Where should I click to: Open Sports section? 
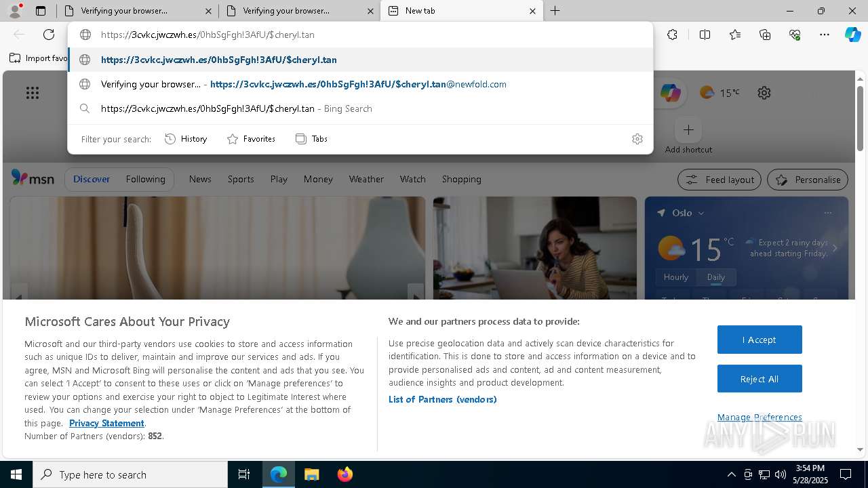coord(241,179)
